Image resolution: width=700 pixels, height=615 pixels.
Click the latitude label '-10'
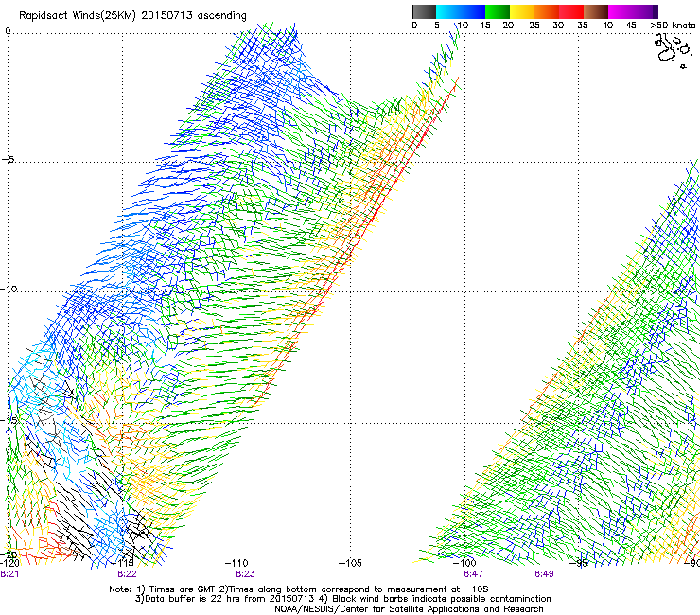(9, 289)
